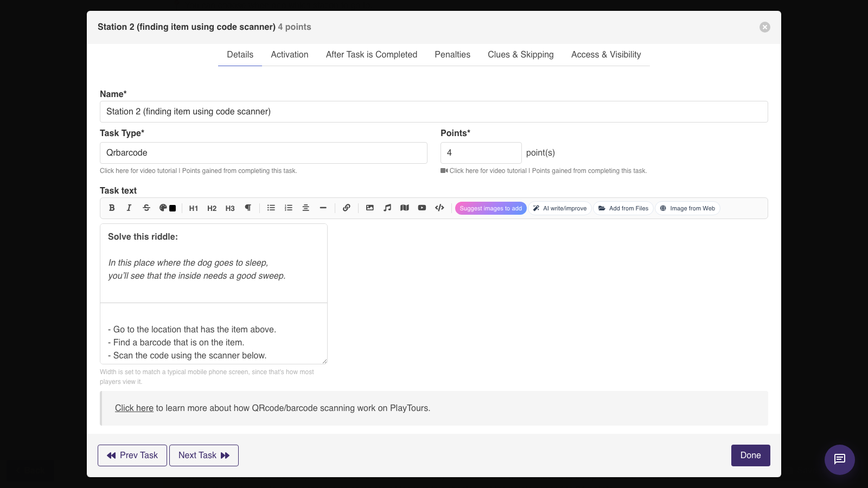Viewport: 868px width, 488px height.
Task: Insert a horizontal rule line
Action: [x=323, y=208]
